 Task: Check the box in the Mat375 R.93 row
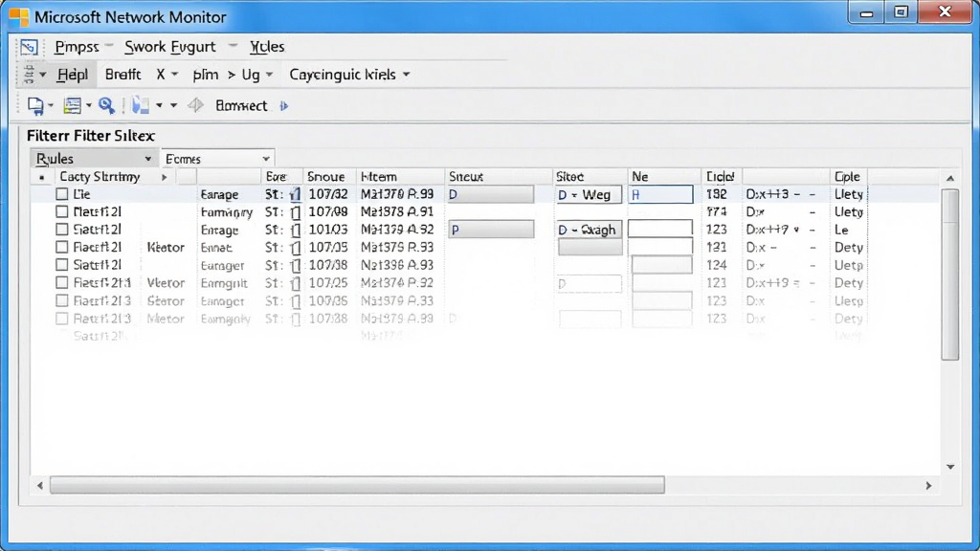pyautogui.click(x=62, y=248)
